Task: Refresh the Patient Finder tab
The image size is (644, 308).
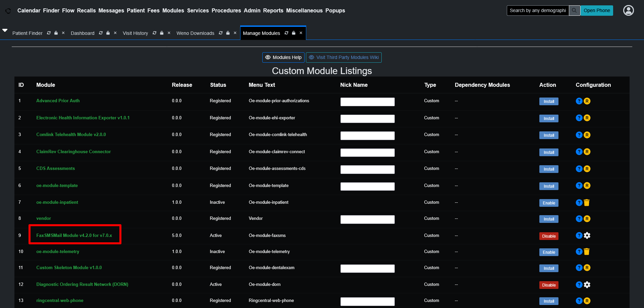Action: click(49, 33)
